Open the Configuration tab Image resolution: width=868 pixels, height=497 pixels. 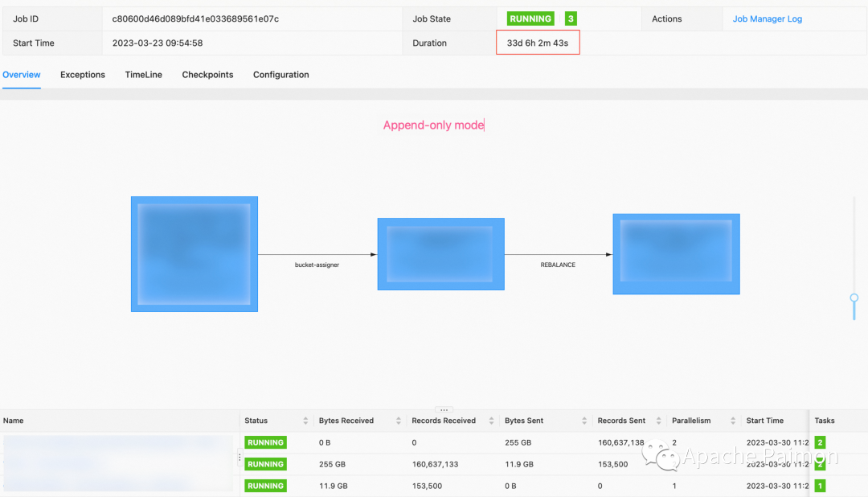pyautogui.click(x=281, y=75)
